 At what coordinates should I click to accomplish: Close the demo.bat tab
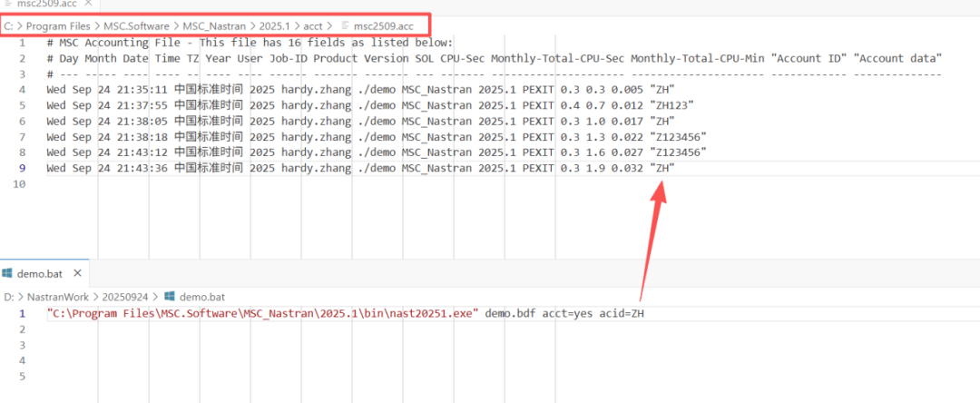(x=77, y=274)
